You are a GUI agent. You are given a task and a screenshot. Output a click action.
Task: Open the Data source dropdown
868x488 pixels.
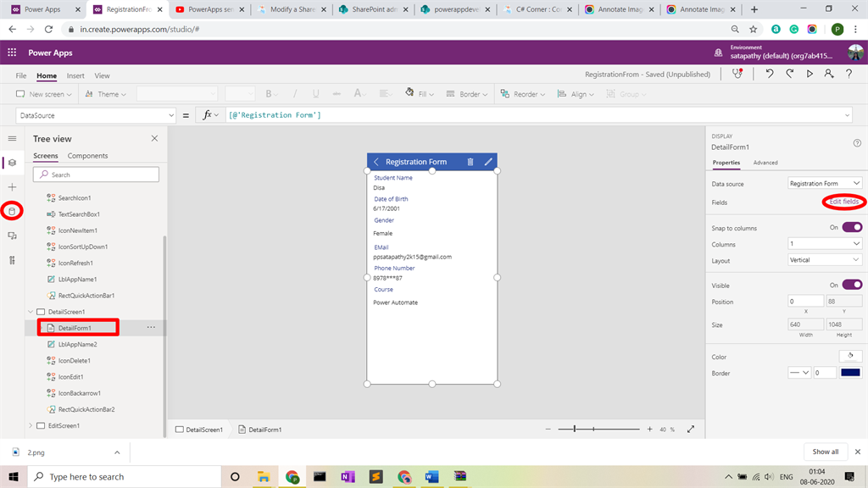[825, 183]
